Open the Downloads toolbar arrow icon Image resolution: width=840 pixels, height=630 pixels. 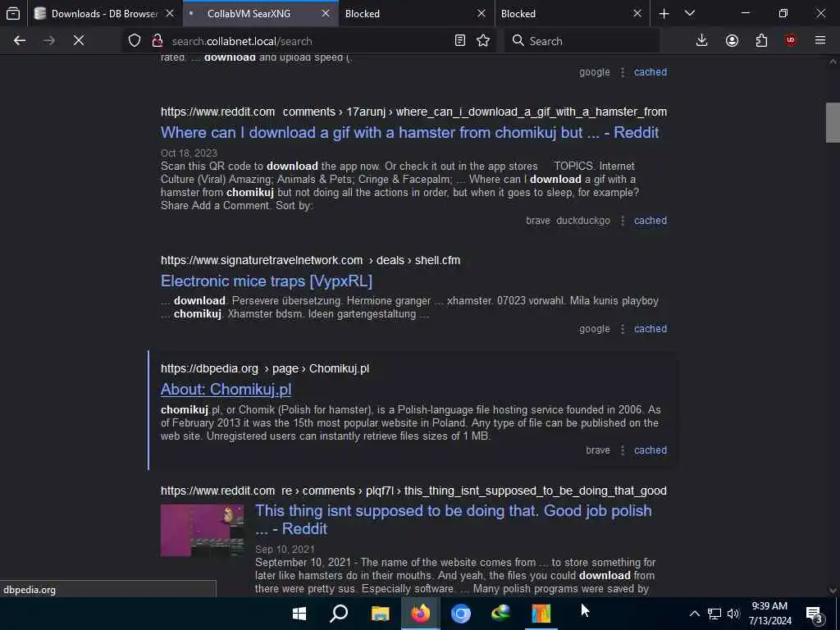(702, 41)
